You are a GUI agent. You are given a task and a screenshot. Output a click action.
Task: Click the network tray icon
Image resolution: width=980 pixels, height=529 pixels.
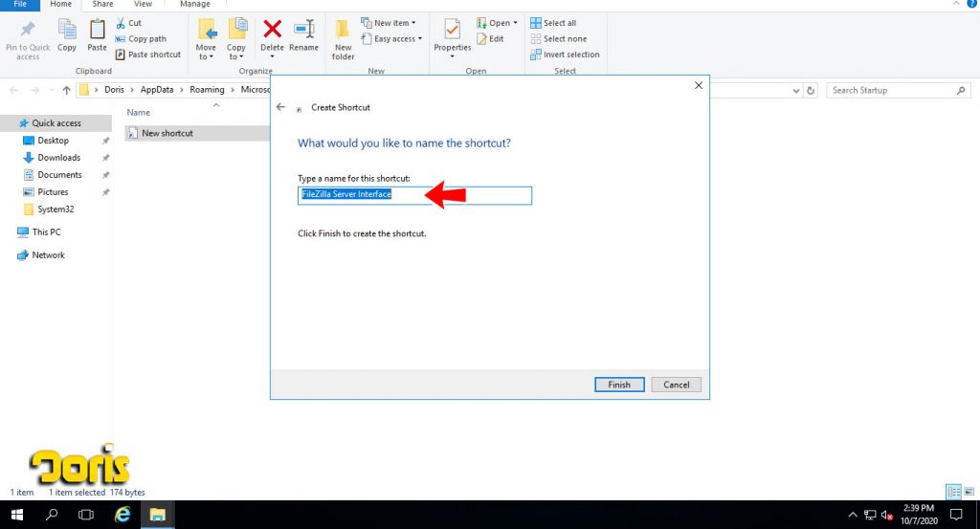pyautogui.click(x=869, y=516)
